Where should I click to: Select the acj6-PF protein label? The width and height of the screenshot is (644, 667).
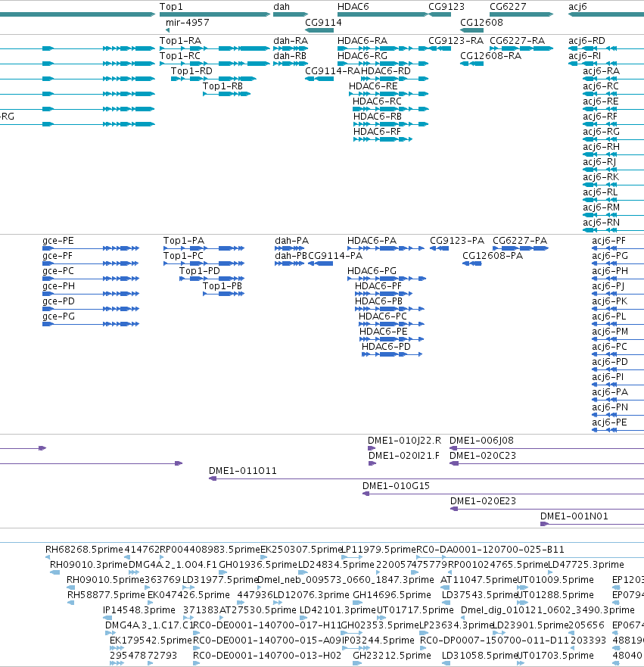click(x=608, y=241)
